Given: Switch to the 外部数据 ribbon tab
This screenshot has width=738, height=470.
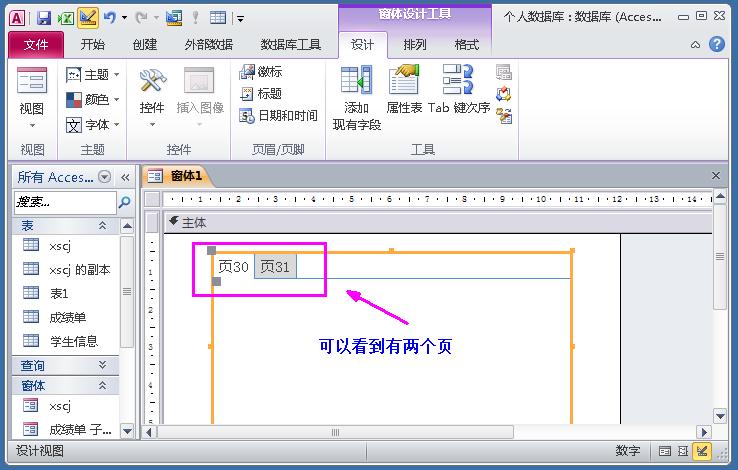Looking at the screenshot, I should tap(209, 45).
